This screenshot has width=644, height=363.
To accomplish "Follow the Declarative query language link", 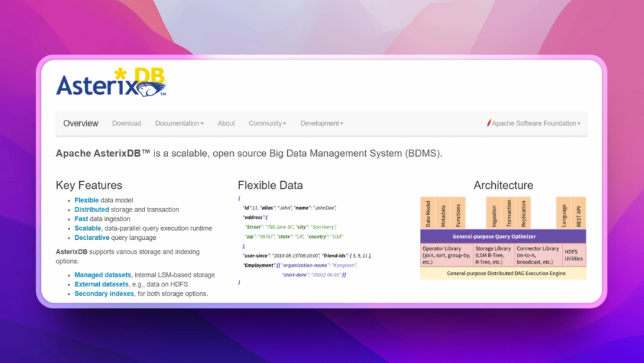I will 91,238.
